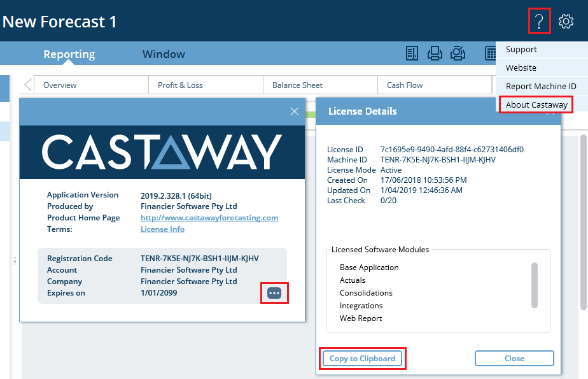
Task: Close the About Castaway dialog
Action: (294, 111)
